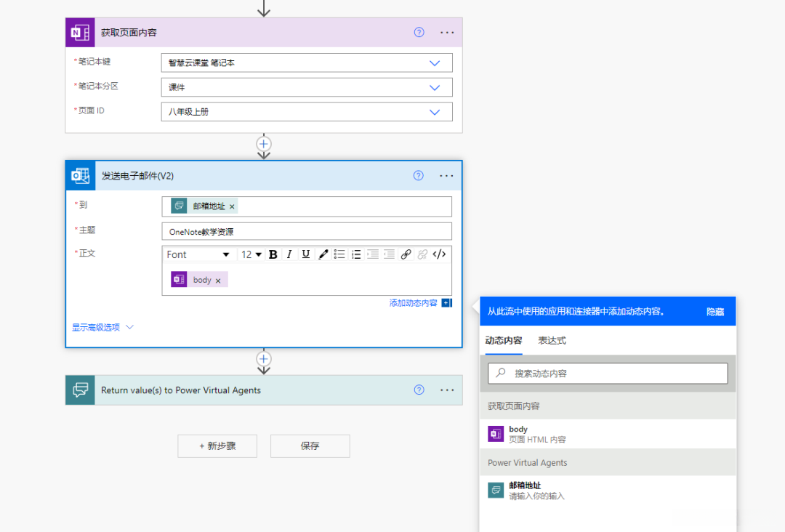
Task: Click the 获取页面内容 card title
Action: pyautogui.click(x=129, y=33)
